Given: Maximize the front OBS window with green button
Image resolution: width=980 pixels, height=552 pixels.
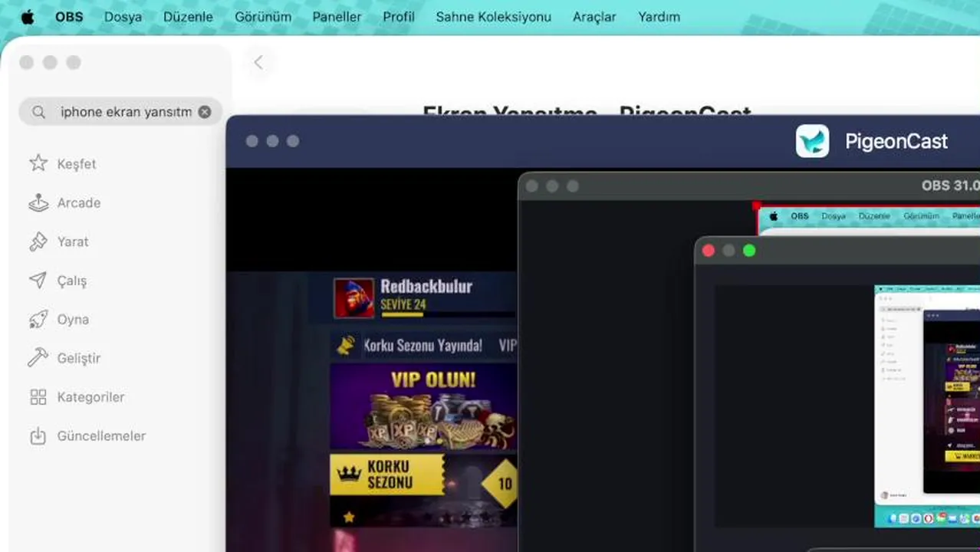Looking at the screenshot, I should [x=749, y=251].
